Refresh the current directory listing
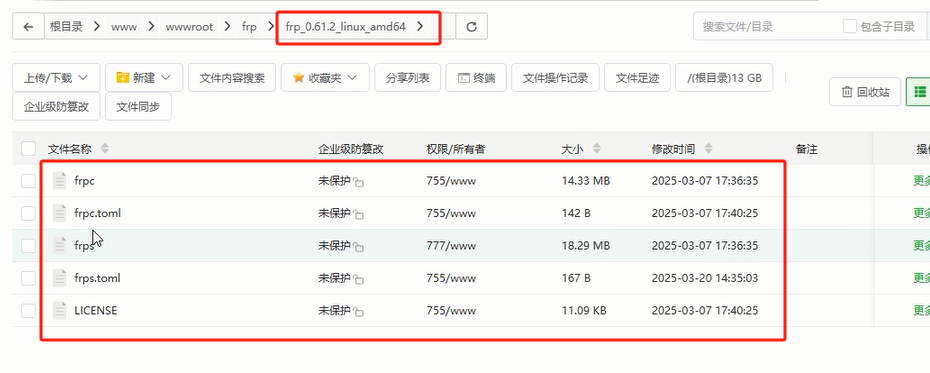930x373 pixels. [x=472, y=27]
